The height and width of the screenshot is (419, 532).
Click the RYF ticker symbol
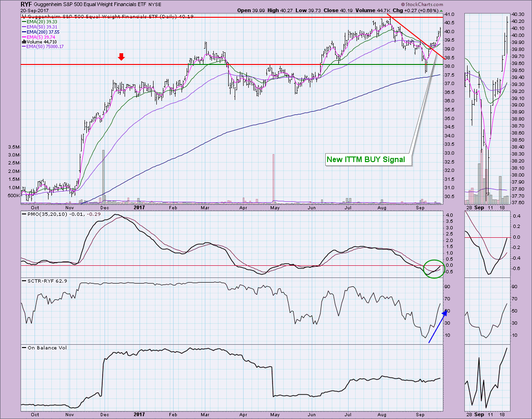[x=26, y=4]
